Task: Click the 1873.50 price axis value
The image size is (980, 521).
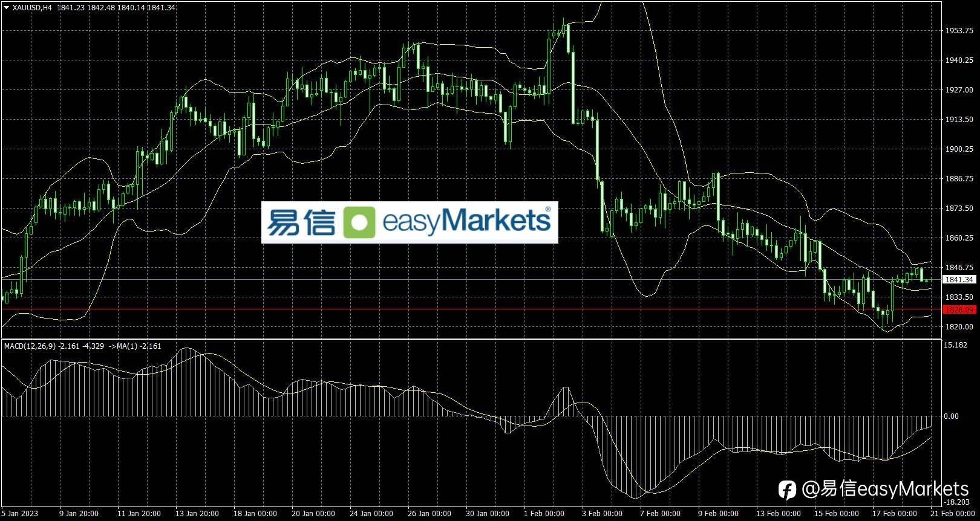Action: [x=959, y=209]
